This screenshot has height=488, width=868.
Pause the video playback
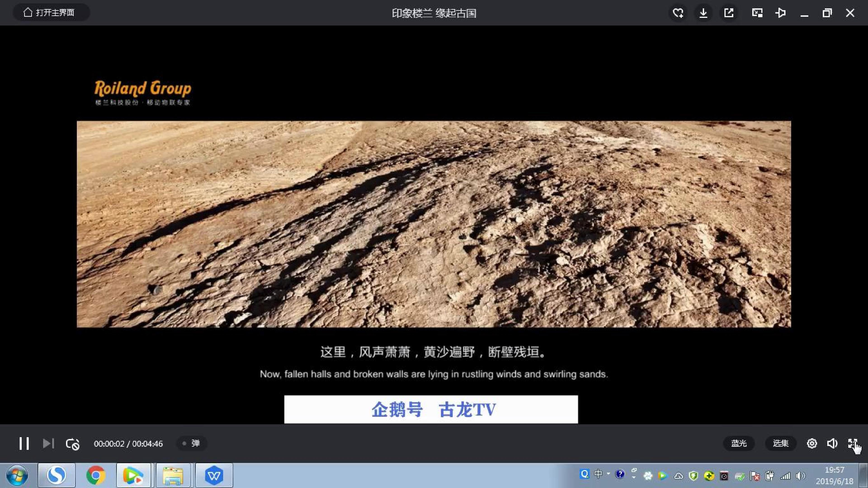point(24,443)
